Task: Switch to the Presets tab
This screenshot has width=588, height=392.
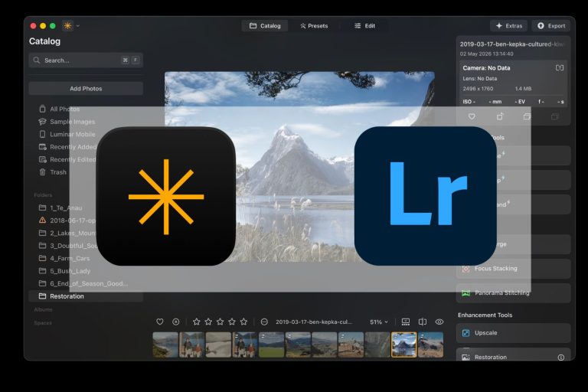Action: coord(314,25)
